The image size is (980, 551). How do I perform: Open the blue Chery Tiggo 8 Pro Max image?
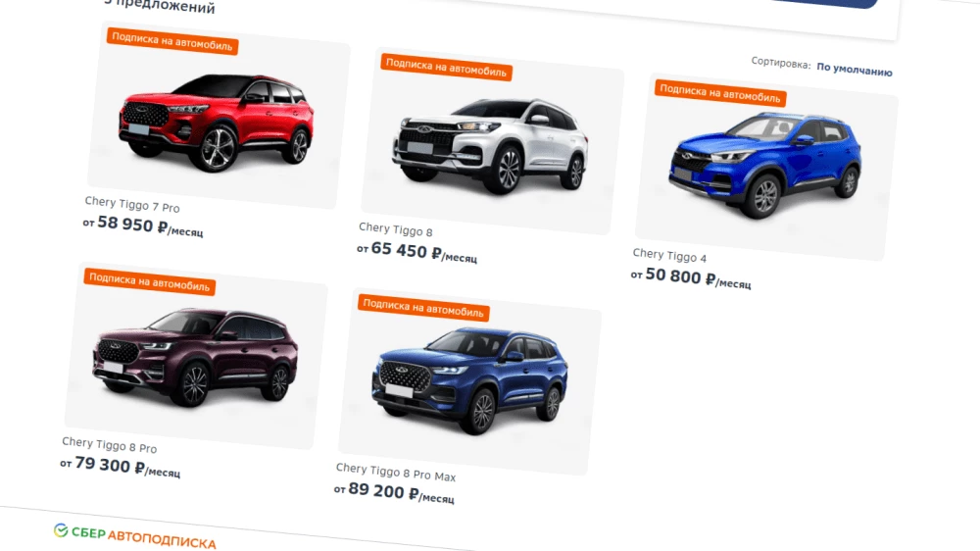(x=470, y=381)
